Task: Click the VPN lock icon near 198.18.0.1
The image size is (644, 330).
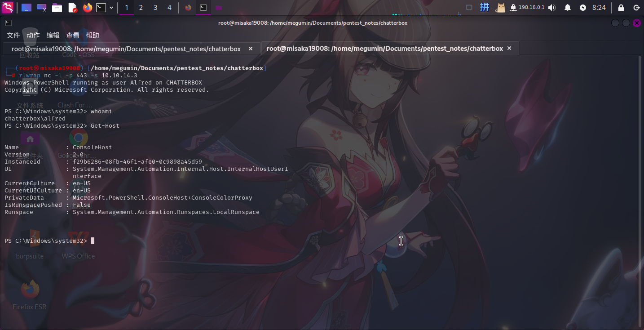Action: (x=513, y=8)
